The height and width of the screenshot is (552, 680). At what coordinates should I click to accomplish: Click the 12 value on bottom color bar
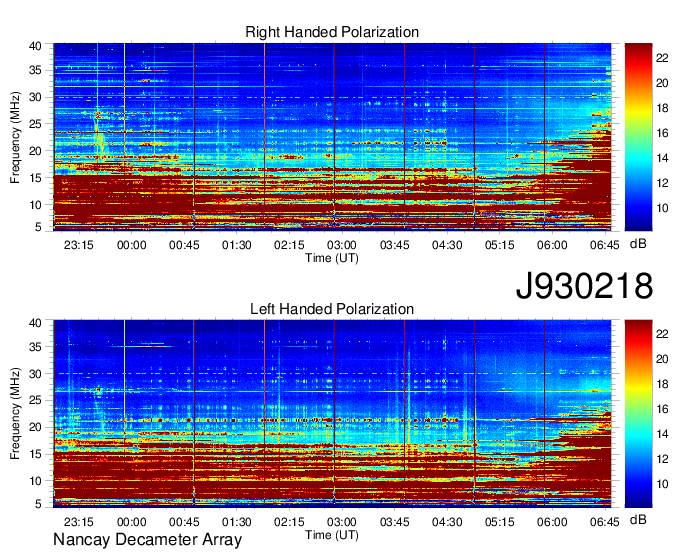pos(662,459)
